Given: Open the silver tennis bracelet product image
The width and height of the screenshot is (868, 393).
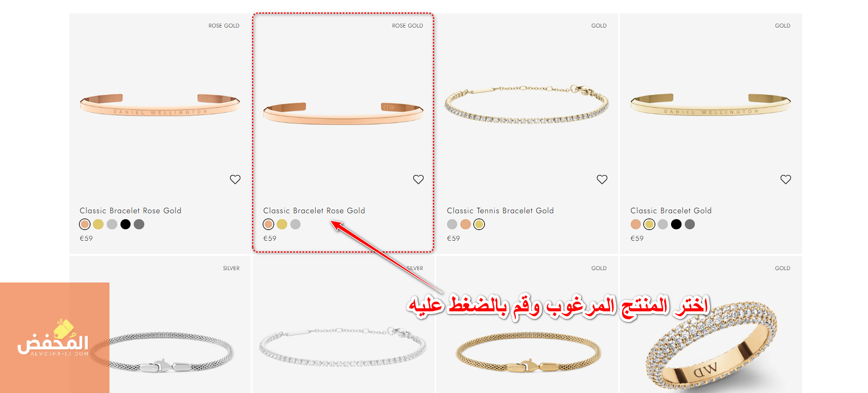Looking at the screenshot, I should 343,346.
